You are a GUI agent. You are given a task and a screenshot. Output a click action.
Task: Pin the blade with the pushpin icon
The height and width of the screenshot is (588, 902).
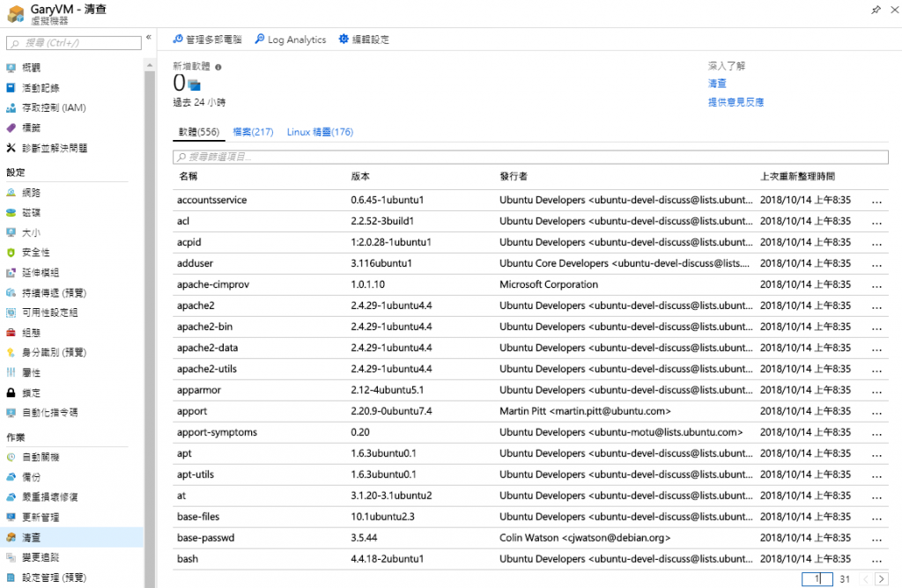click(x=876, y=10)
